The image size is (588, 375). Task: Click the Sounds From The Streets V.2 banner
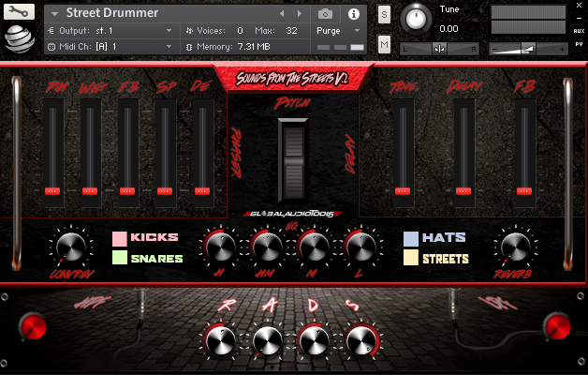click(293, 78)
